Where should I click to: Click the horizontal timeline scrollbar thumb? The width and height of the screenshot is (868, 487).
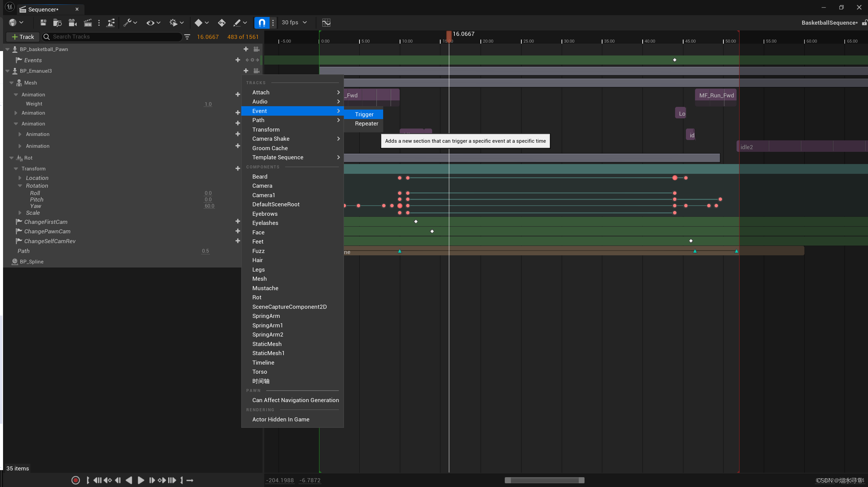point(544,480)
